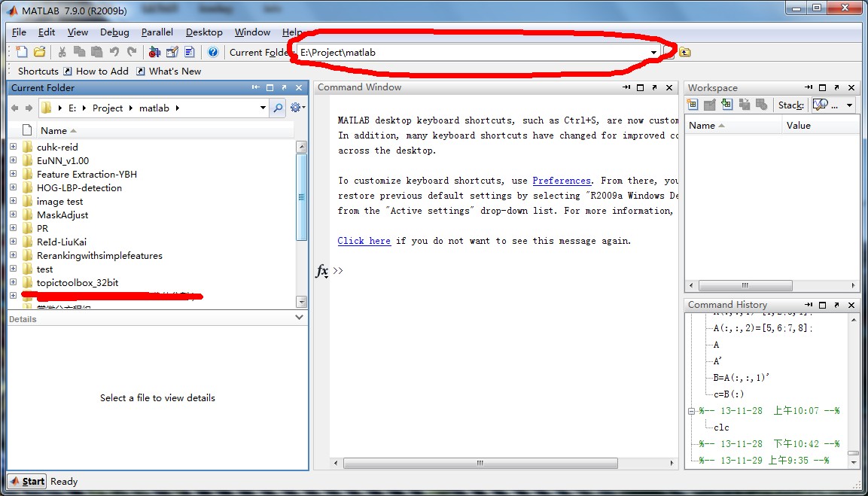Select 'c=B(:)' in Command History
The height and width of the screenshot is (496, 868).
(729, 394)
